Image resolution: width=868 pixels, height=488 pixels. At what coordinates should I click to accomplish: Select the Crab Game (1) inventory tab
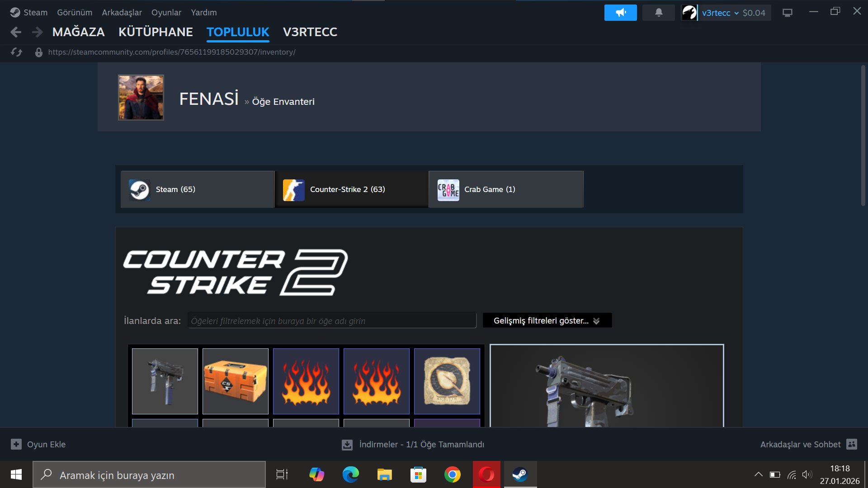505,189
